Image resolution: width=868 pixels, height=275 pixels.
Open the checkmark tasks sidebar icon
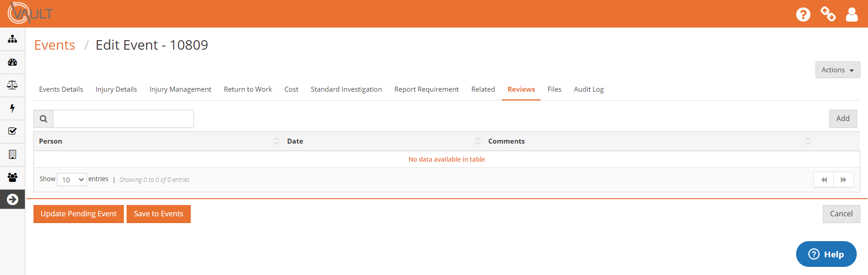pyautogui.click(x=13, y=131)
